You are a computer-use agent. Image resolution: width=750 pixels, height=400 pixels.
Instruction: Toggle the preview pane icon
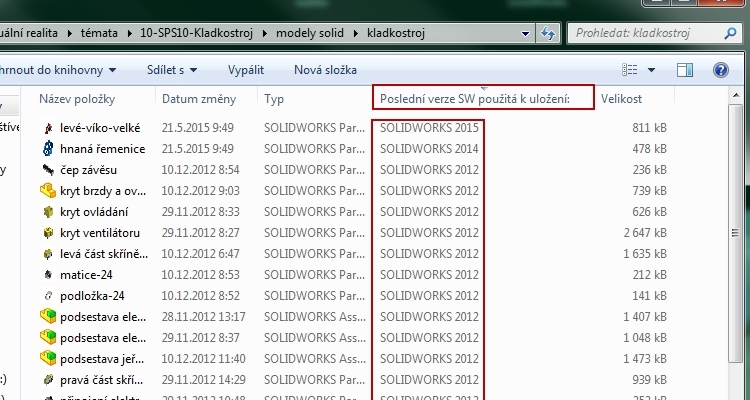coord(685,70)
